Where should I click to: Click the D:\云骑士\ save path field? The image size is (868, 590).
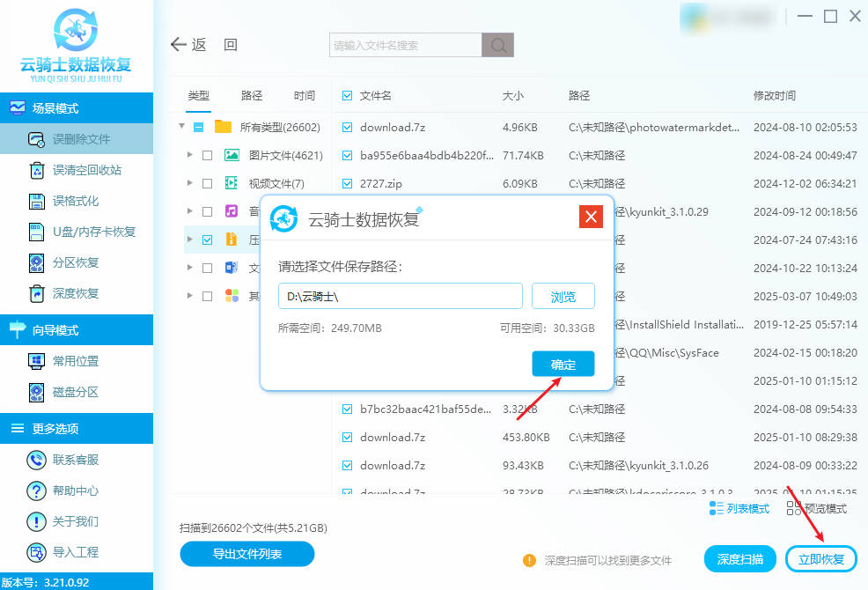pyautogui.click(x=401, y=297)
